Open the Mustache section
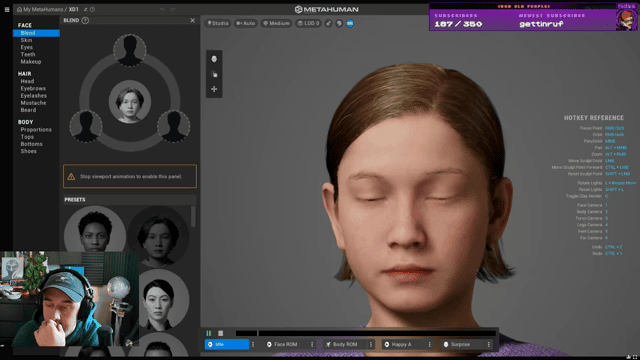This screenshot has width=640, height=360. (33, 103)
